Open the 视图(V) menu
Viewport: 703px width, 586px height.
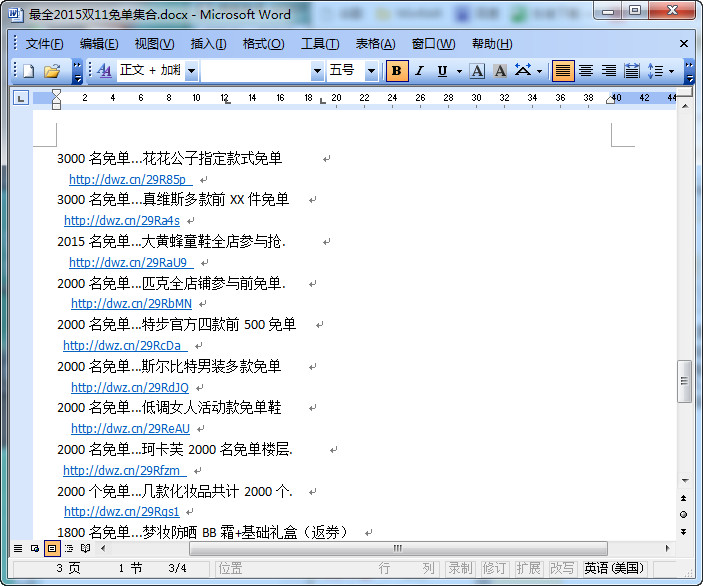click(x=154, y=44)
